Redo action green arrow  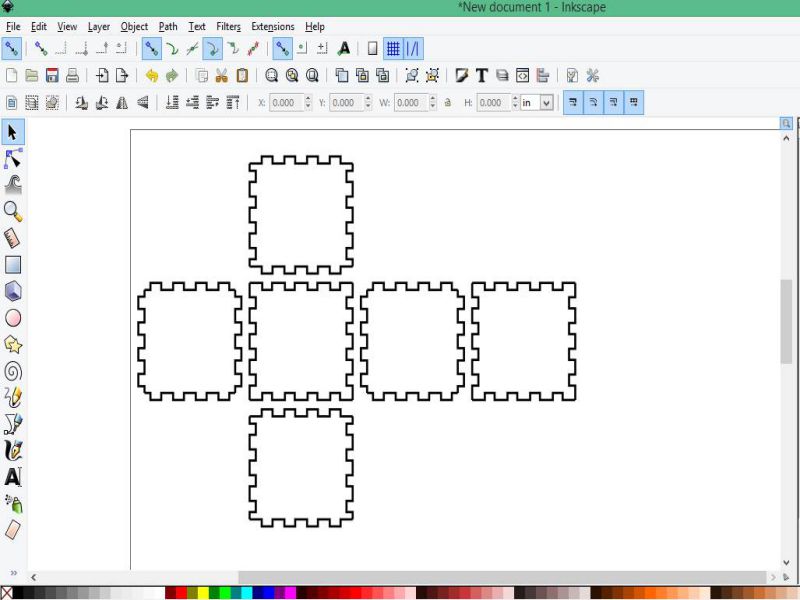coord(172,76)
